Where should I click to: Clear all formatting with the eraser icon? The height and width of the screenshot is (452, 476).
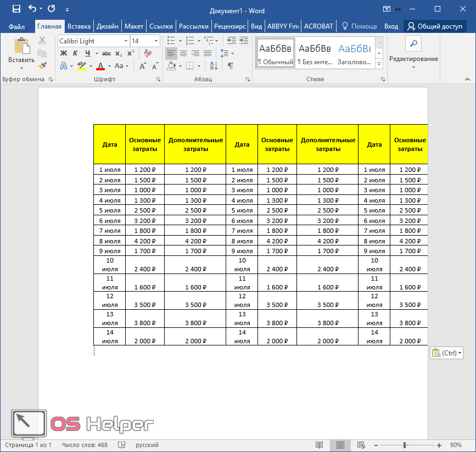tap(147, 53)
